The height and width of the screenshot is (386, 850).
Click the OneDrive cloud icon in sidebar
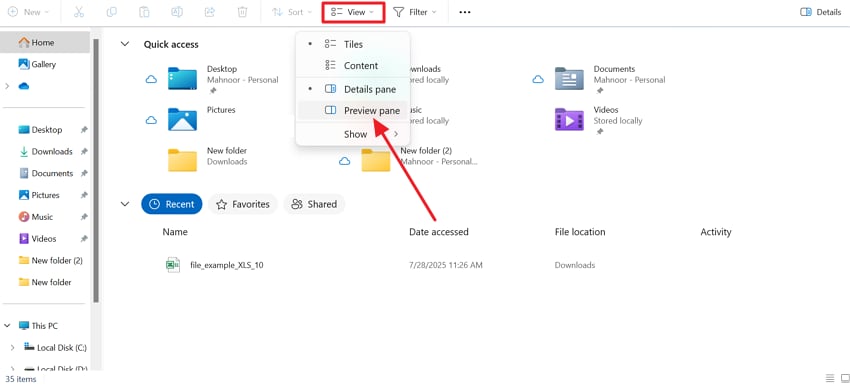coord(23,86)
